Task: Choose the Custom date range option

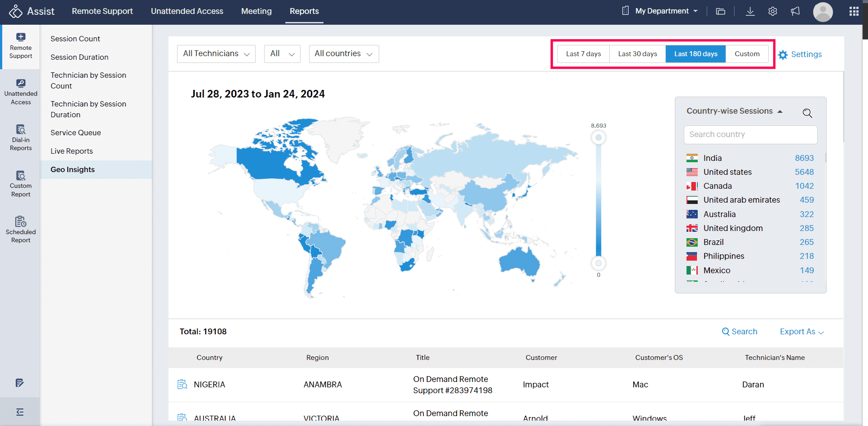Action: point(747,54)
